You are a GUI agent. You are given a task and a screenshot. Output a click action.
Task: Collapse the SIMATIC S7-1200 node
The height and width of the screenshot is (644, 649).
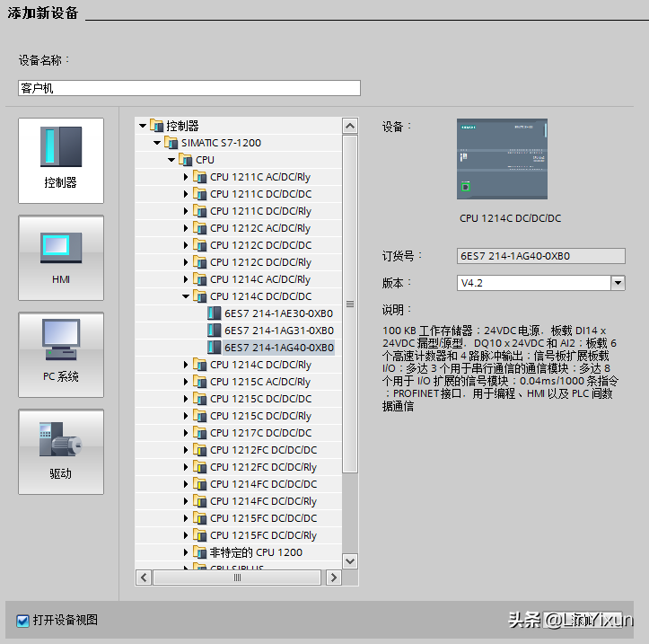[x=157, y=143]
